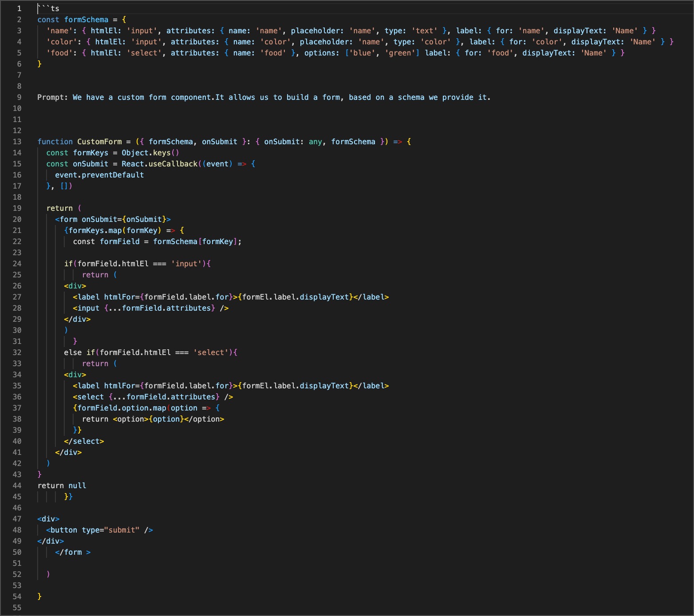Click the closing </select> tag
The height and width of the screenshot is (616, 694).
(84, 441)
